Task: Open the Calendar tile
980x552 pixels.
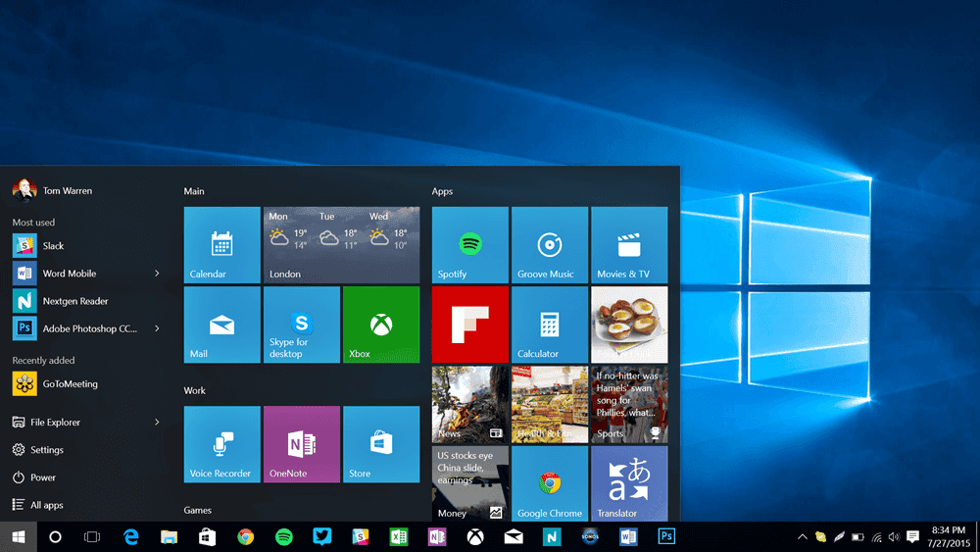Action: pyautogui.click(x=221, y=245)
